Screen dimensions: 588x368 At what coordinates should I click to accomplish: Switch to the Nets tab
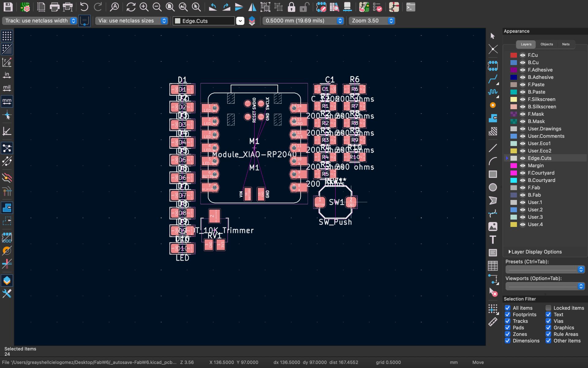pos(566,44)
